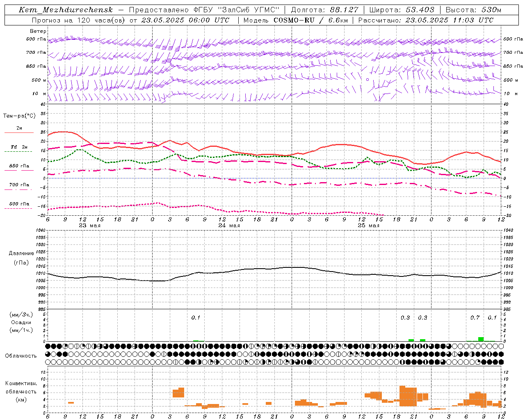Click the 'Давление' pressure panel label
The width and height of the screenshot is (525, 420).
[x=21, y=253]
